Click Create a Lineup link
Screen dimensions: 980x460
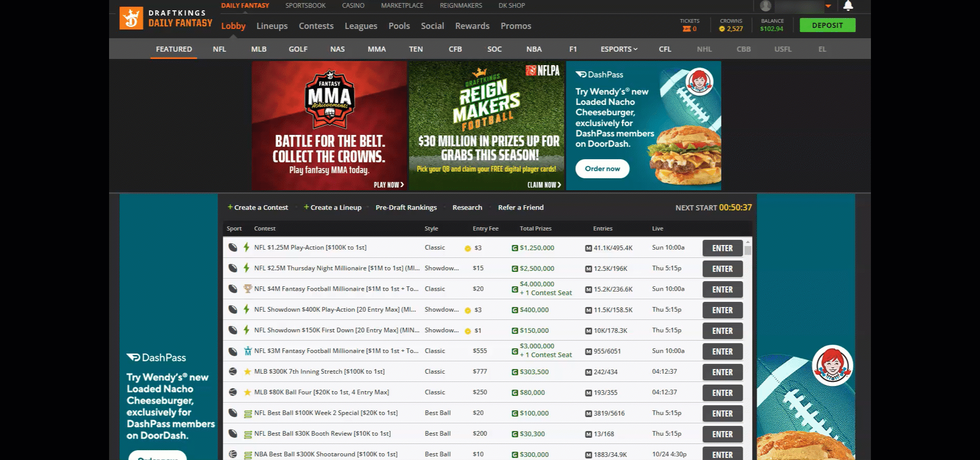tap(333, 207)
